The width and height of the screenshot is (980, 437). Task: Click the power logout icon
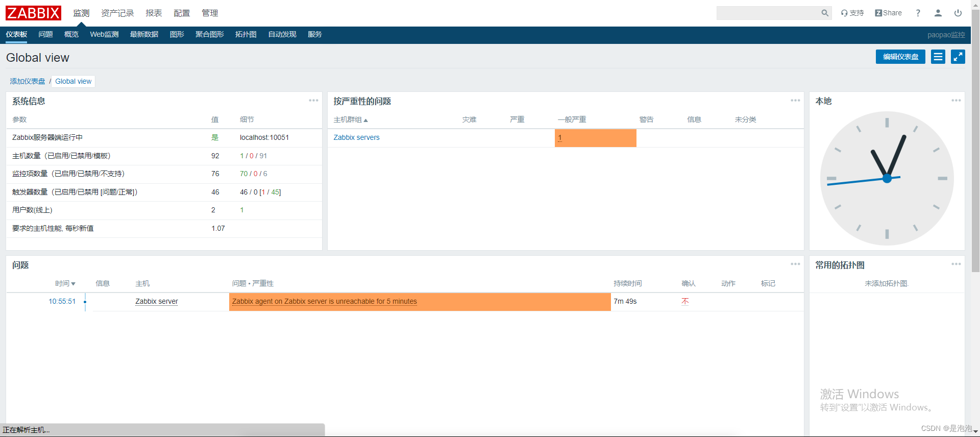pyautogui.click(x=958, y=13)
